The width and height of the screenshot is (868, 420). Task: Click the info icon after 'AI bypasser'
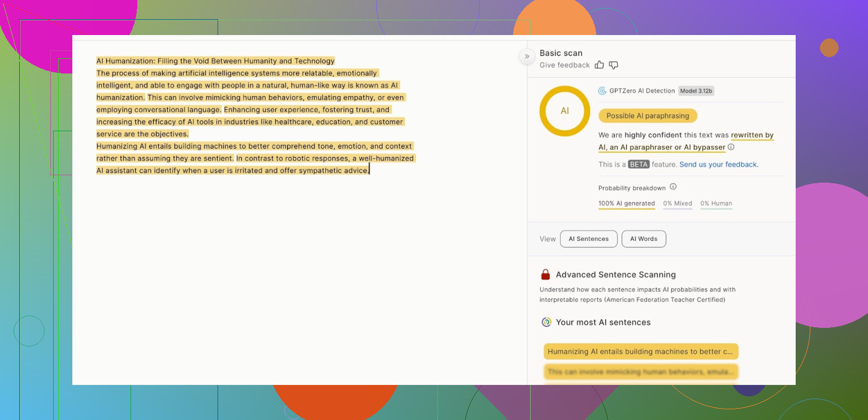[731, 147]
